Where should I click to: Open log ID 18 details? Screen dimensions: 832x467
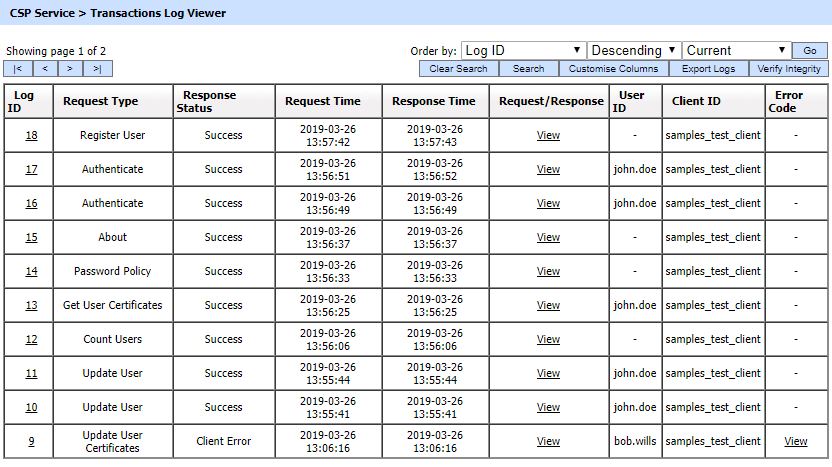31,136
